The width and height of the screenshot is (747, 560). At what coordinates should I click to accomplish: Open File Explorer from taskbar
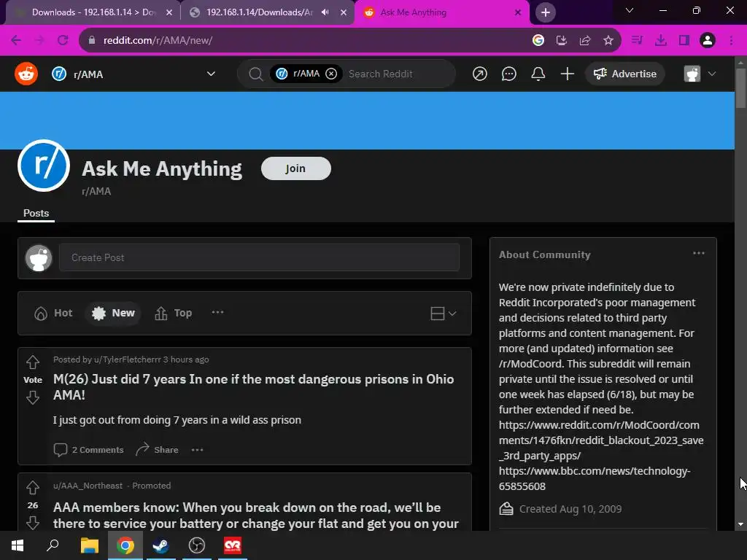[89, 545]
